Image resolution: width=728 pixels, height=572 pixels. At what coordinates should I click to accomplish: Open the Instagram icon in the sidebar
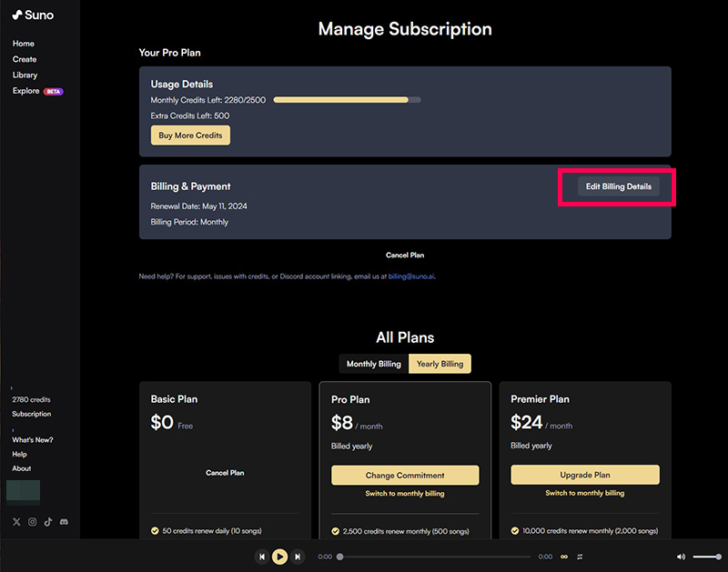pos(33,522)
